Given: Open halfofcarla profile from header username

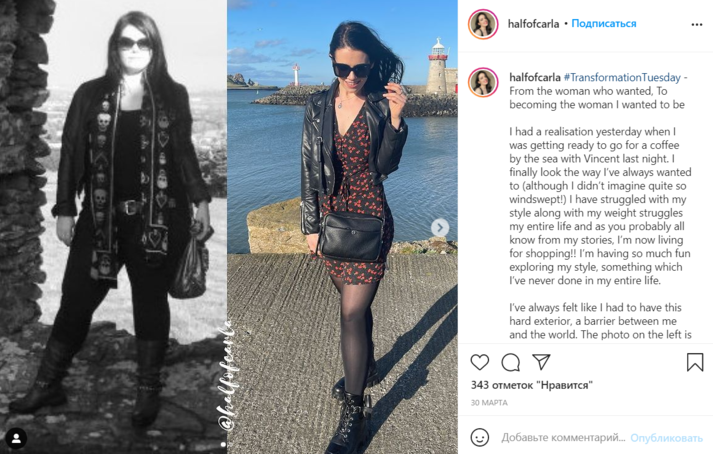Looking at the screenshot, I should tap(533, 24).
